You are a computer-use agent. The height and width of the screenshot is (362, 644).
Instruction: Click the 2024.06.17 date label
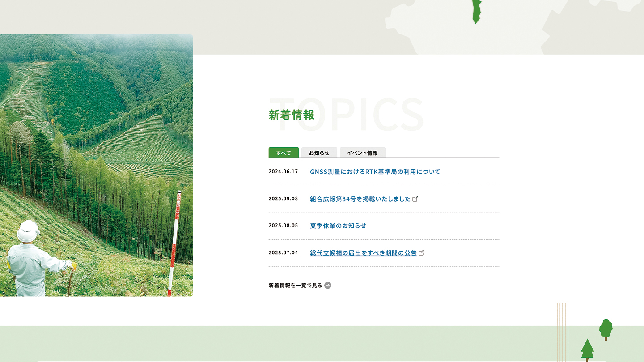[x=283, y=172]
